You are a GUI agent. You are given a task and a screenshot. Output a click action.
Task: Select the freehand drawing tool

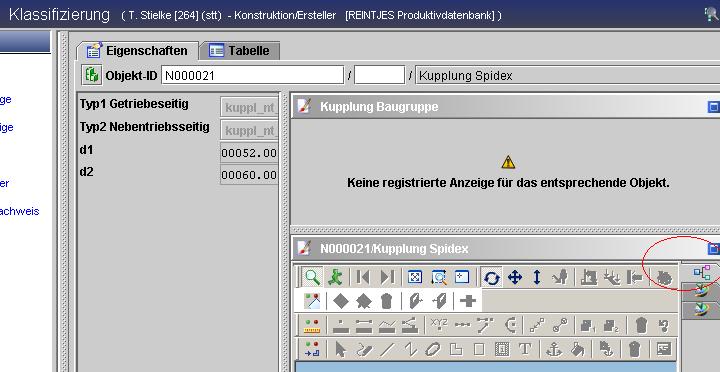click(364, 349)
